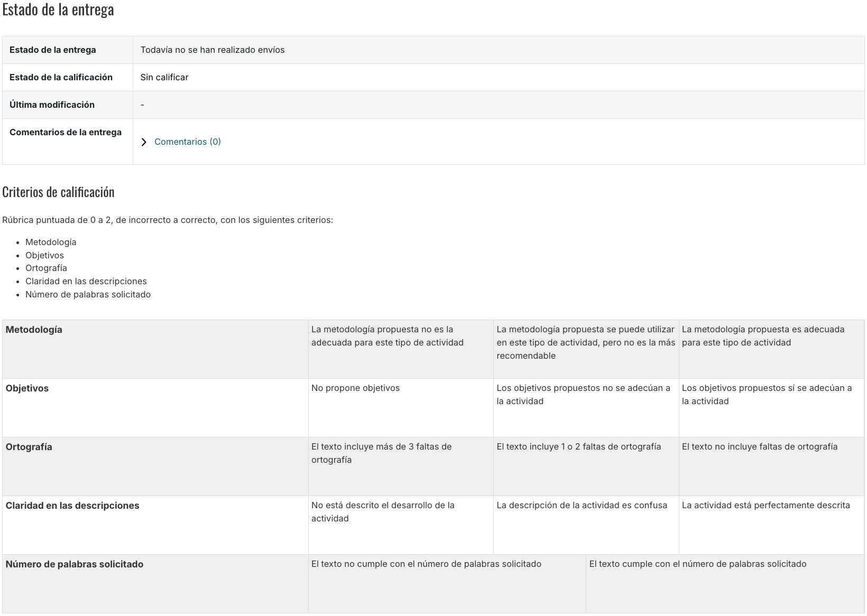Screen dimensions: 867x616
Task: Click the 'Criterios de calificación' heading
Action: (x=58, y=192)
